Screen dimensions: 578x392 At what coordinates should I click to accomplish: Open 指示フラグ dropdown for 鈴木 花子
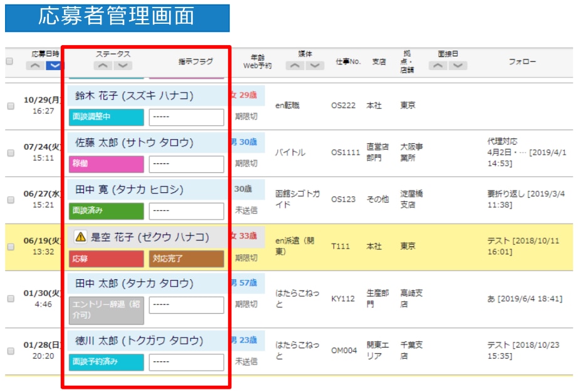186,117
